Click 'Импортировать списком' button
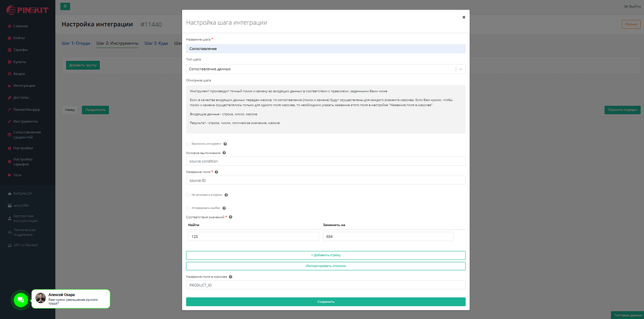Viewport: 644px width, 319px height. [326, 266]
